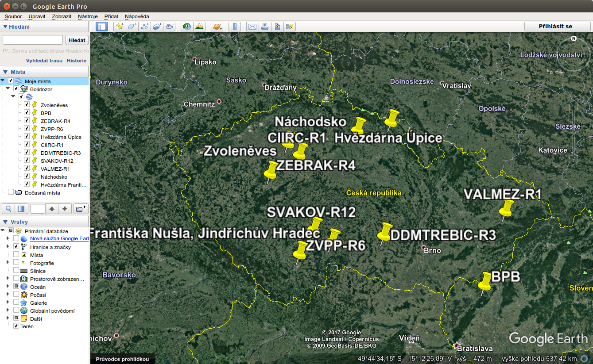Click the Přihlásit se button
Screen dimensions: 593x364
(x=557, y=27)
